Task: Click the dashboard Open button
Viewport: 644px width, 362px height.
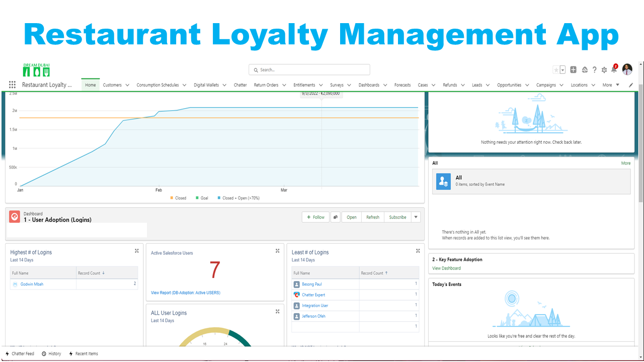Action: point(352,217)
